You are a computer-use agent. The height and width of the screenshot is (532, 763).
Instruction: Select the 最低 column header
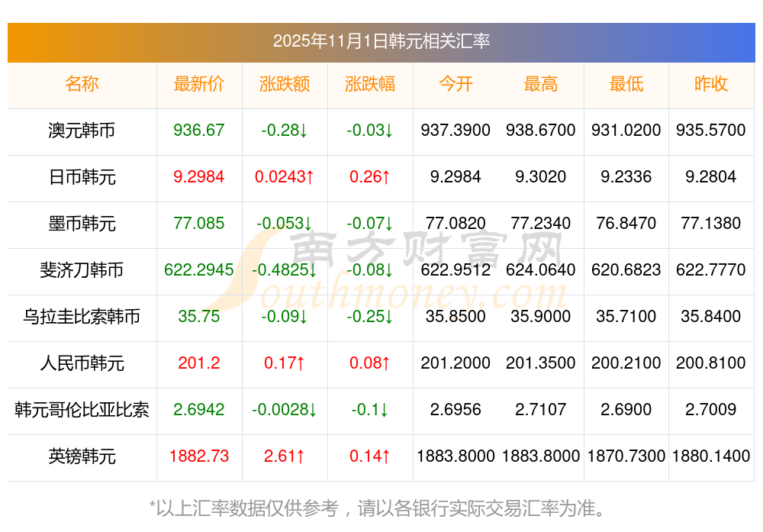pyautogui.click(x=626, y=84)
